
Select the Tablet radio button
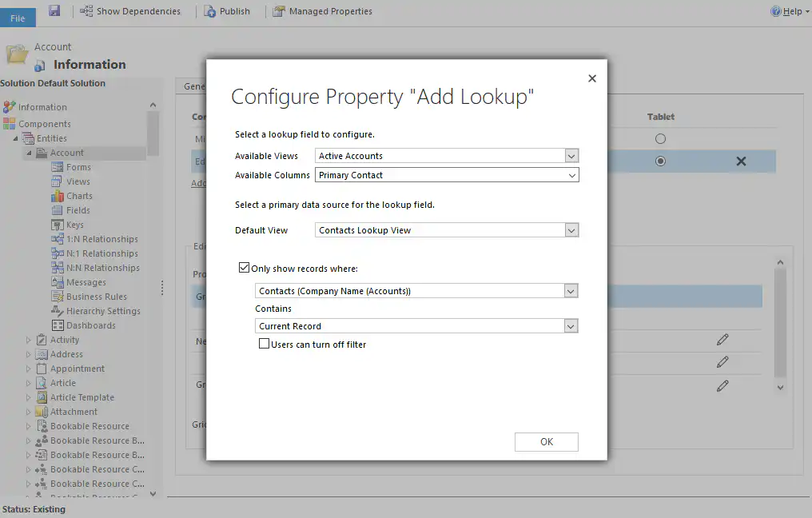660,137
